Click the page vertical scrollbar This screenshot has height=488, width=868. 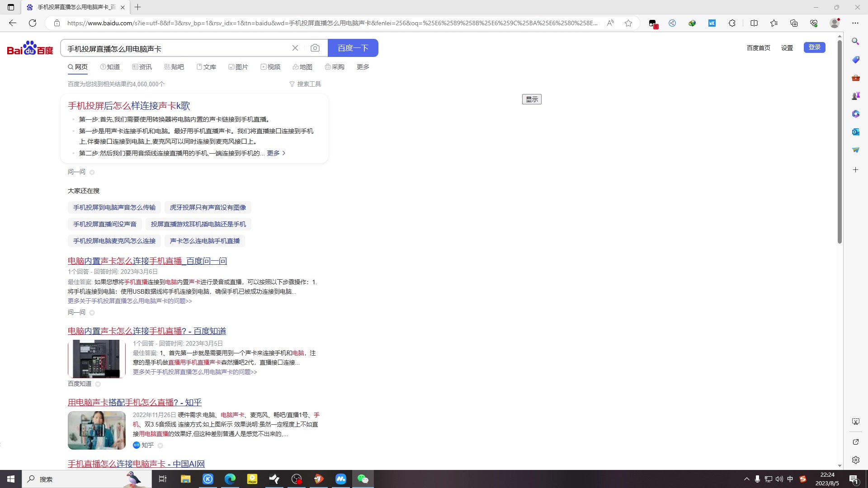[x=840, y=142]
